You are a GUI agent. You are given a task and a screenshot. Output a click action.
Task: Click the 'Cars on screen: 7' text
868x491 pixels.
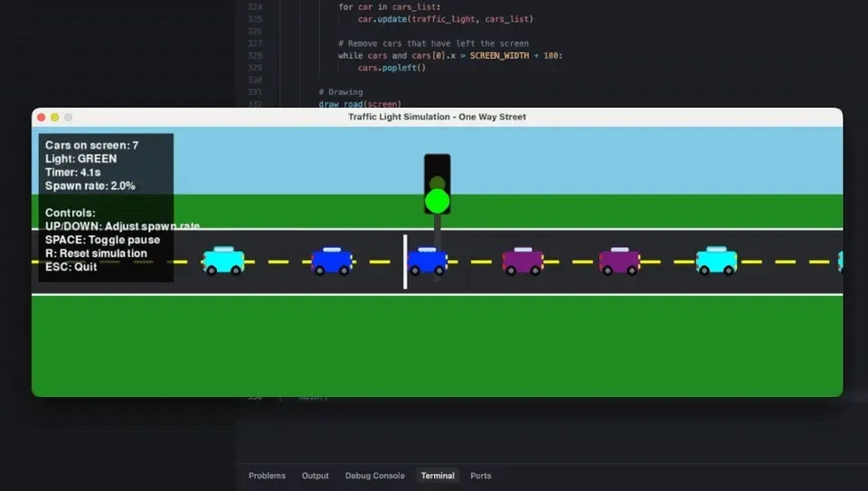[x=92, y=145]
